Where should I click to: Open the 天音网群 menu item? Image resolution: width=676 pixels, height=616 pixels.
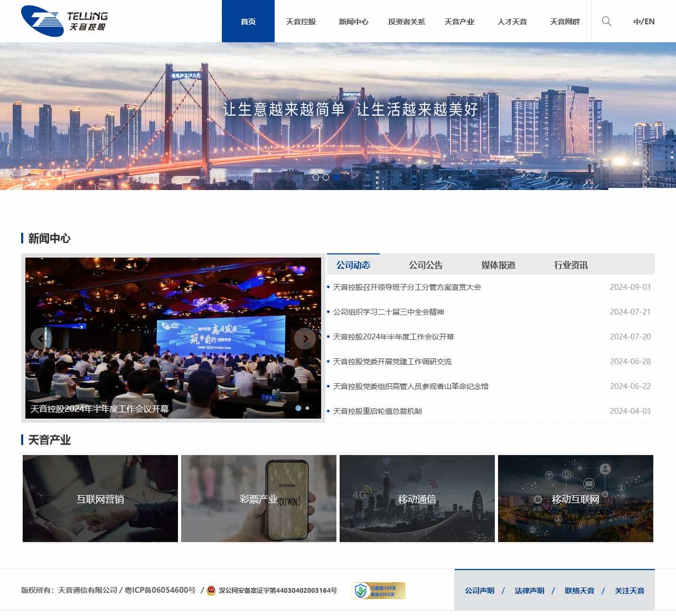click(565, 21)
